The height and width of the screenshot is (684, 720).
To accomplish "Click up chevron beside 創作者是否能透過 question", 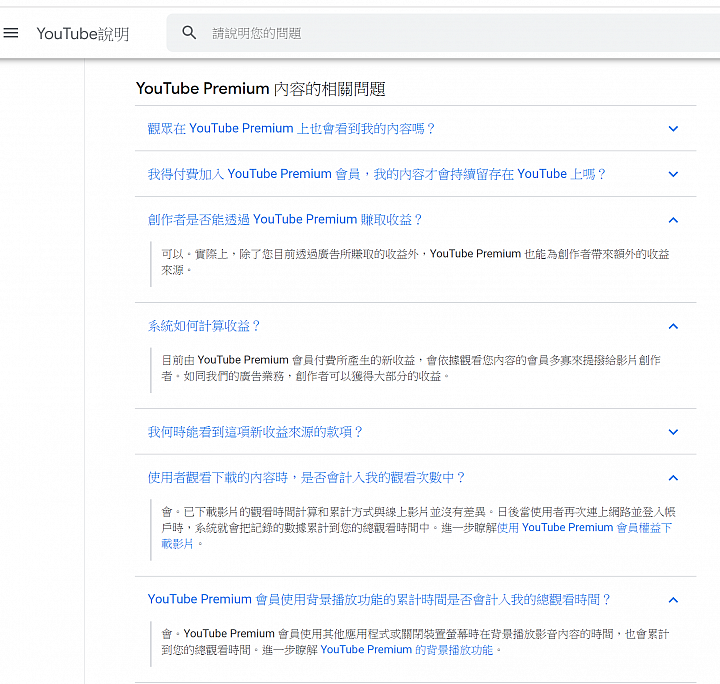I will point(673,220).
